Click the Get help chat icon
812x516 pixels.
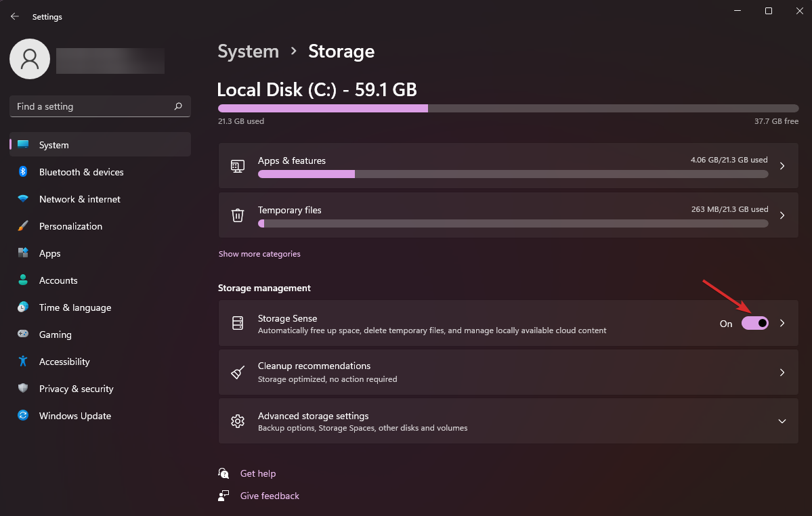[x=223, y=473]
